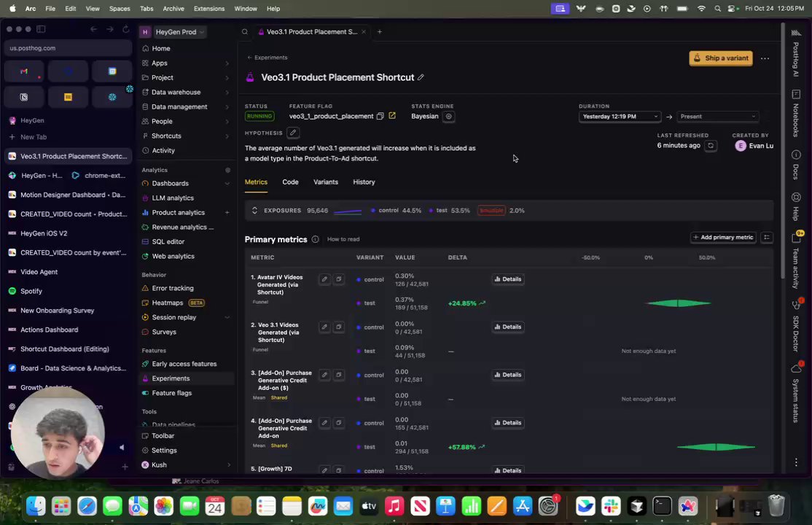The image size is (812, 525).
Task: Open Error tracking in sidebar
Action: 173,288
